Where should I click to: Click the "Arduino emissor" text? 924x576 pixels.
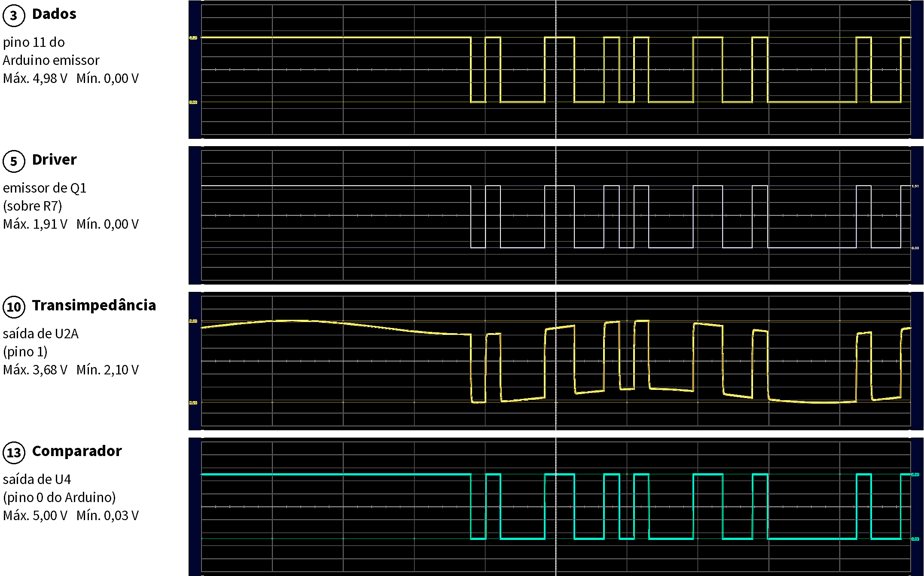tap(51, 60)
